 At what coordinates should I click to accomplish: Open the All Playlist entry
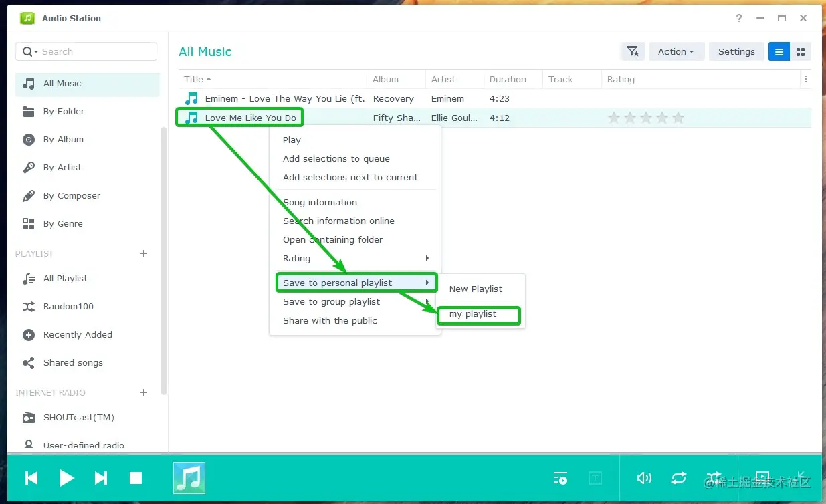87,279
